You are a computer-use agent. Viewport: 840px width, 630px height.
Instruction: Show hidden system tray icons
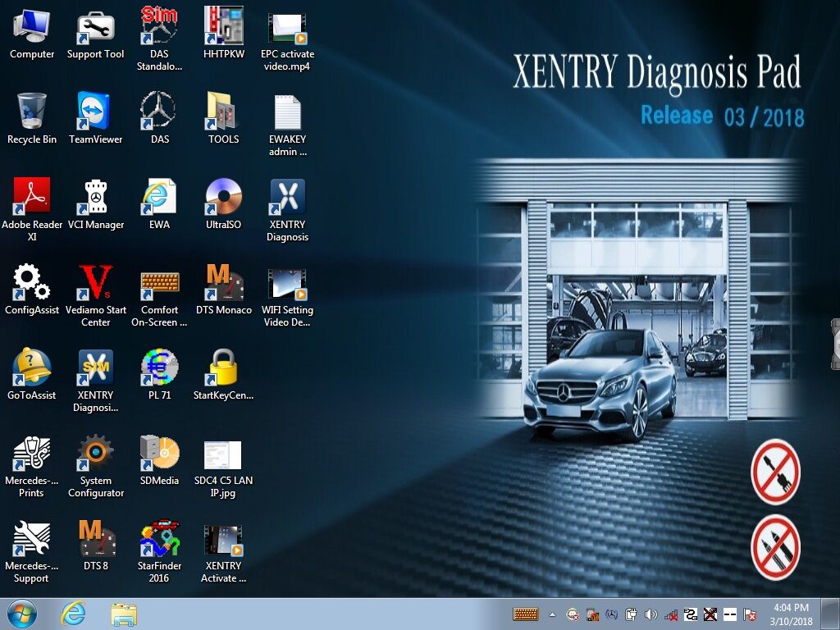pyautogui.click(x=552, y=614)
